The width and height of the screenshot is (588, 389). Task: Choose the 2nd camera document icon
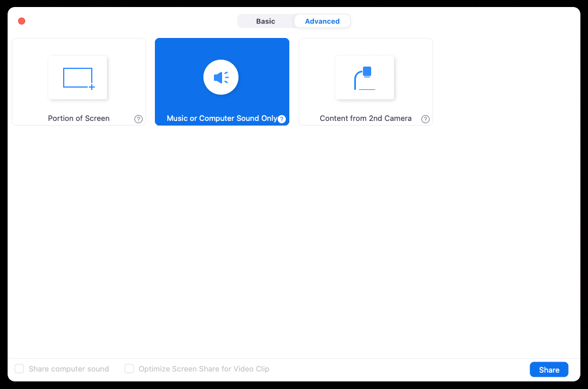pos(365,78)
